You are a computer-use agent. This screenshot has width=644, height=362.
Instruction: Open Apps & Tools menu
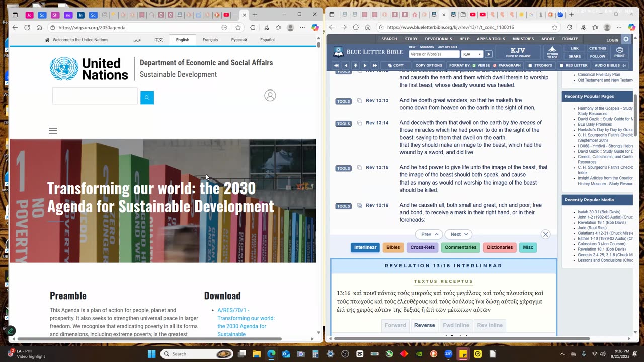pos(491,39)
